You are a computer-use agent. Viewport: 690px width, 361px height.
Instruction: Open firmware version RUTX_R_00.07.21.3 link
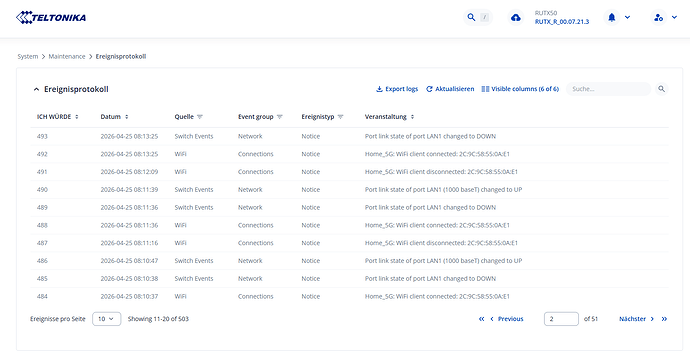(x=562, y=22)
